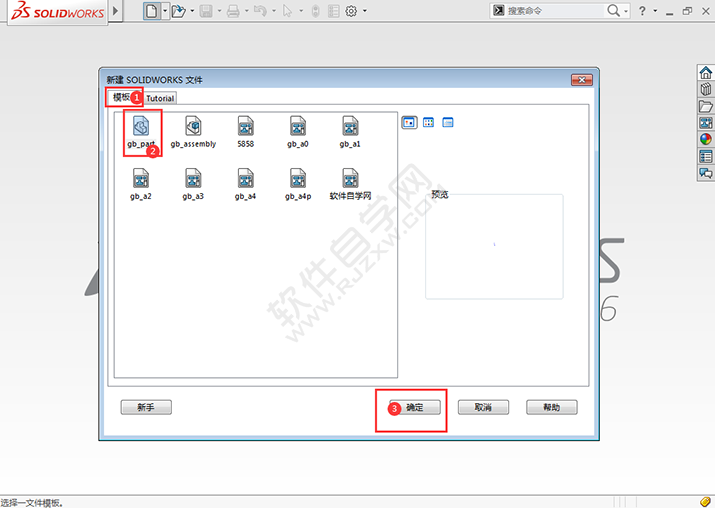The height and width of the screenshot is (508, 715).
Task: Choose the gb_a4p drawing template
Action: click(x=298, y=185)
